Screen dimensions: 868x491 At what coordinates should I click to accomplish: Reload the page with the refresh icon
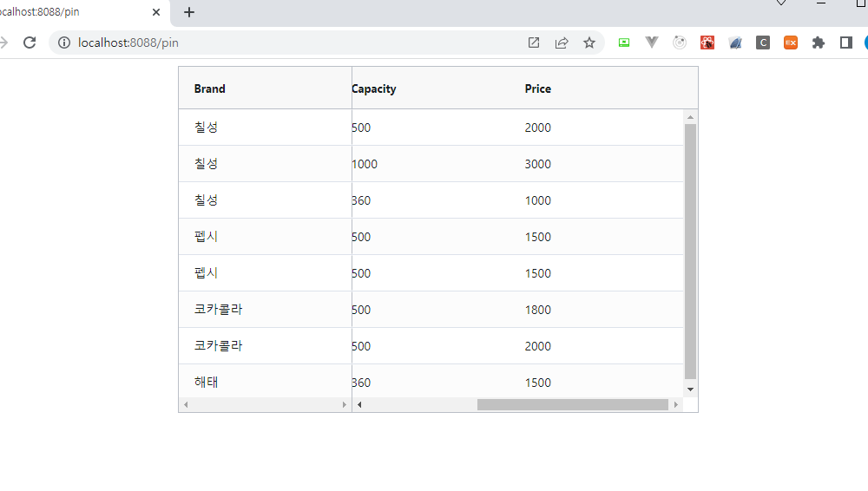30,43
